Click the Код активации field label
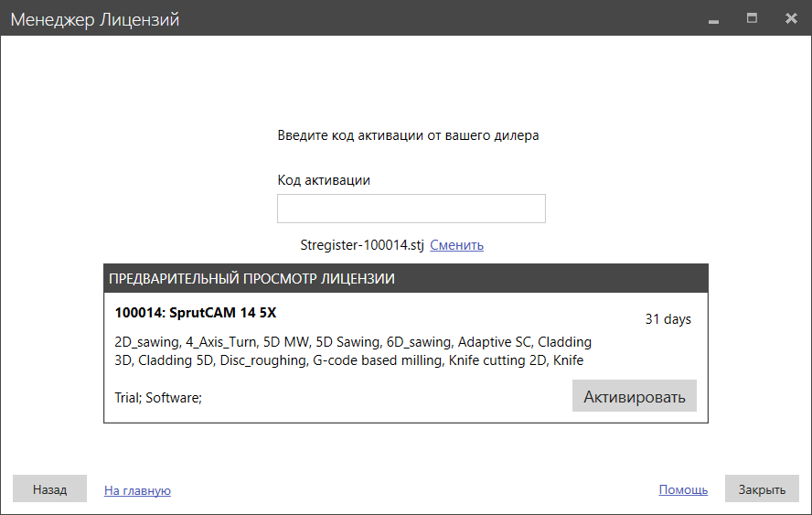812x515 pixels. tap(324, 180)
